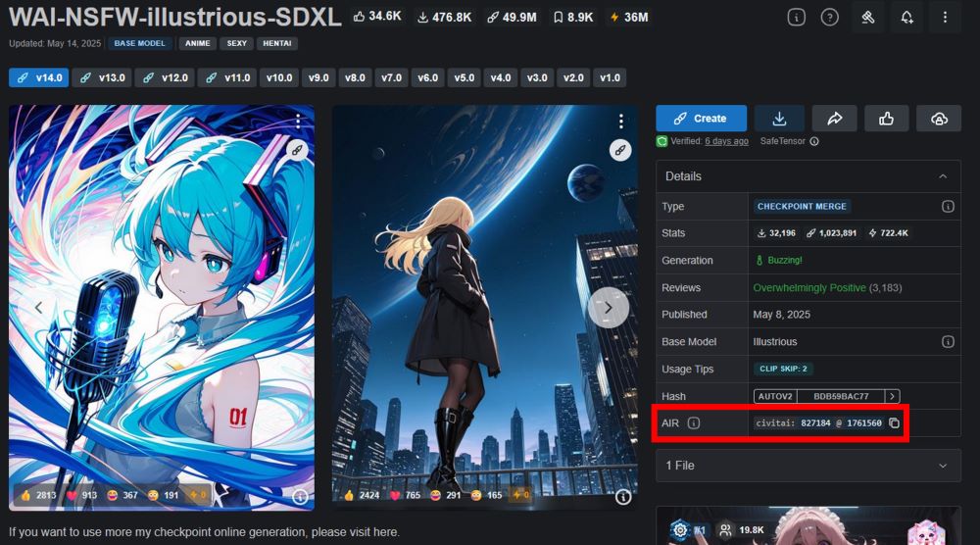Open the gavel icon in the header

(867, 18)
